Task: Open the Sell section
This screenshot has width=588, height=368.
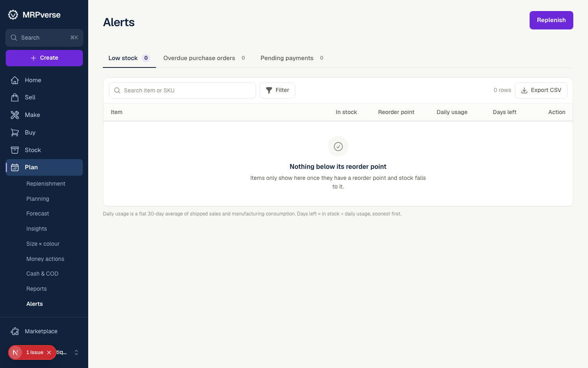Action: click(44, 97)
